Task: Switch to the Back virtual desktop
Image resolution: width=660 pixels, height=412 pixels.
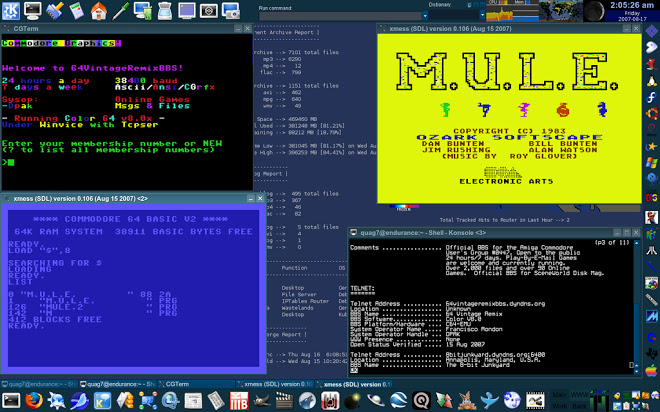Action: [579, 406]
